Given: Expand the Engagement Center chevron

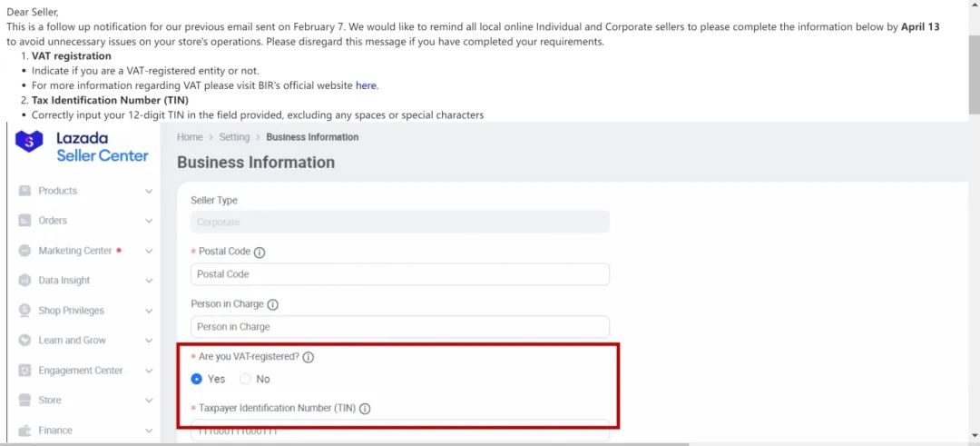Looking at the screenshot, I should (149, 371).
